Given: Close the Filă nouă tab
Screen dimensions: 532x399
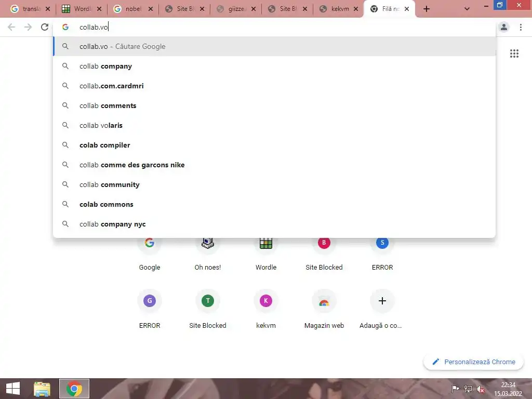Looking at the screenshot, I should 407,9.
